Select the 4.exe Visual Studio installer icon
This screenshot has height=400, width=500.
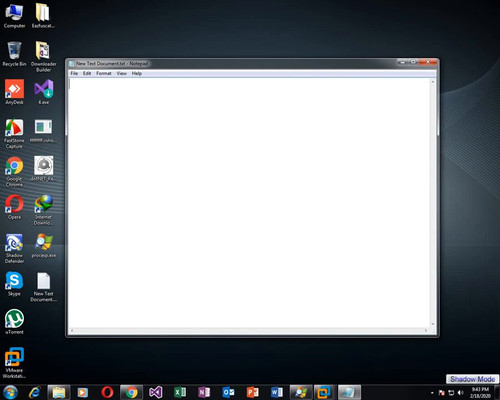tap(44, 92)
